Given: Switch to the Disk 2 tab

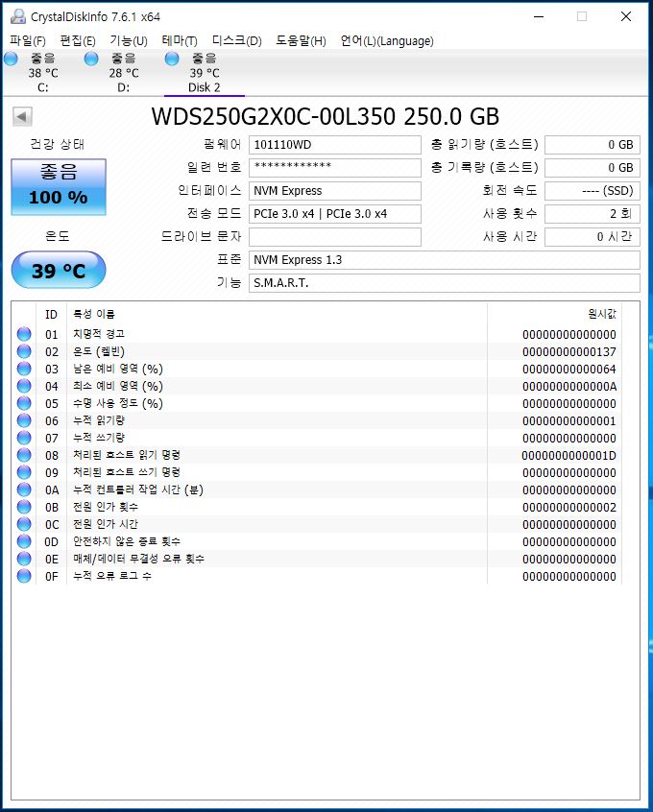Looking at the screenshot, I should (x=204, y=73).
